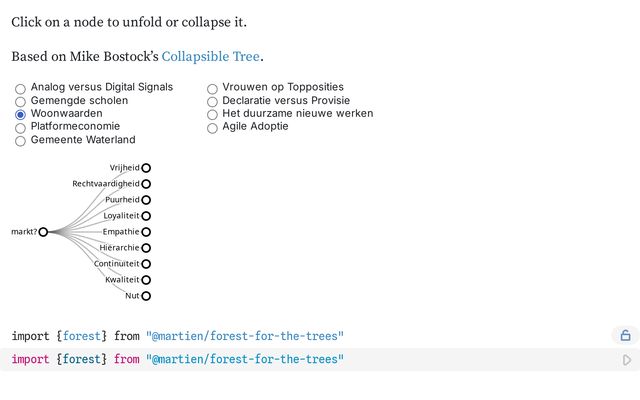Select the Platformeconomie radio button
The image size is (640, 400).
coord(20,128)
